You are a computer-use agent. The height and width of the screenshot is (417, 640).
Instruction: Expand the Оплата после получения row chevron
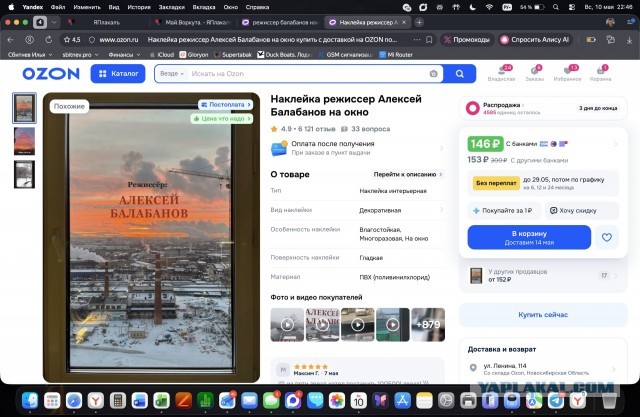pos(441,148)
